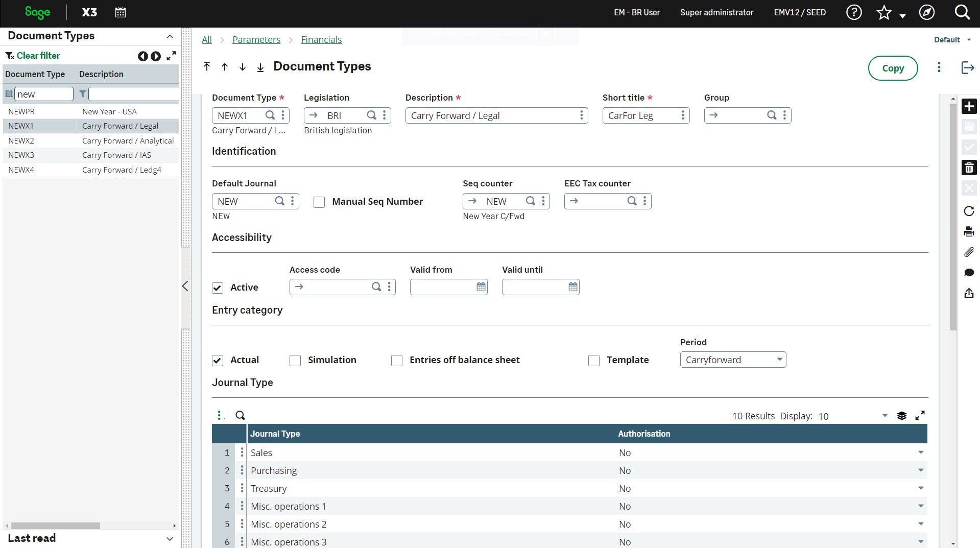Open favorites star icon

(x=884, y=12)
